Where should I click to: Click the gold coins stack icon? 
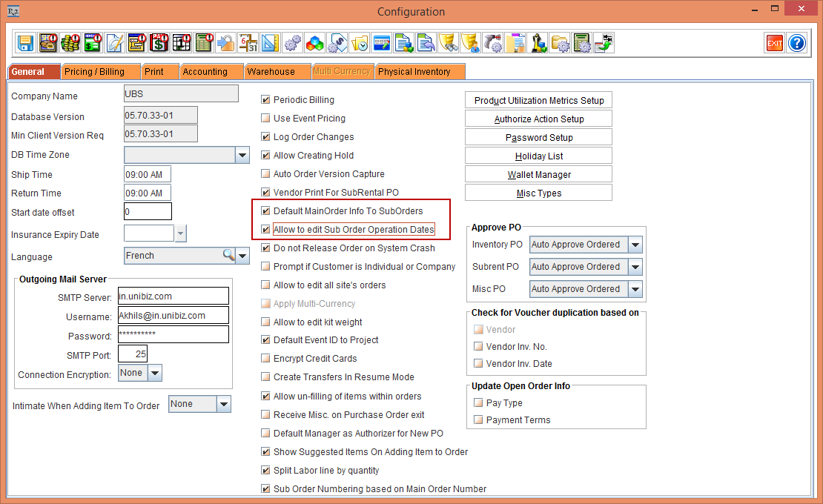click(70, 42)
